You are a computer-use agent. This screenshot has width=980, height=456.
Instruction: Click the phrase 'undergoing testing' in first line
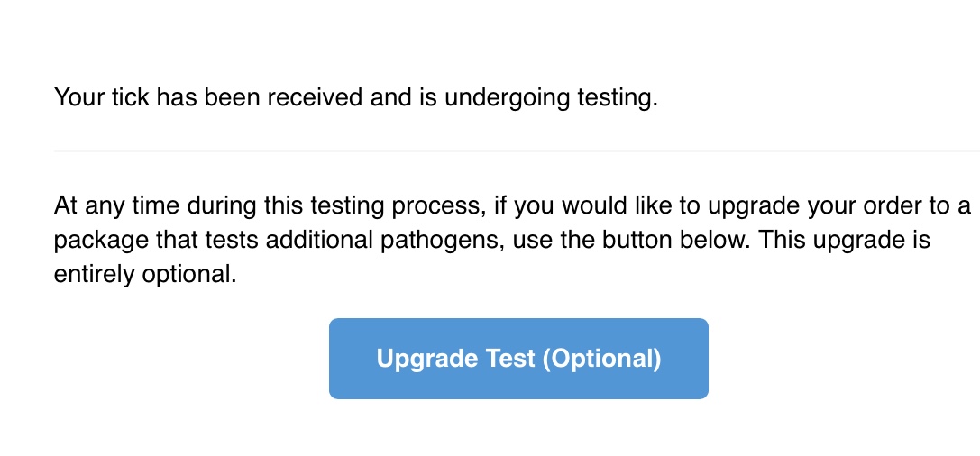point(551,99)
